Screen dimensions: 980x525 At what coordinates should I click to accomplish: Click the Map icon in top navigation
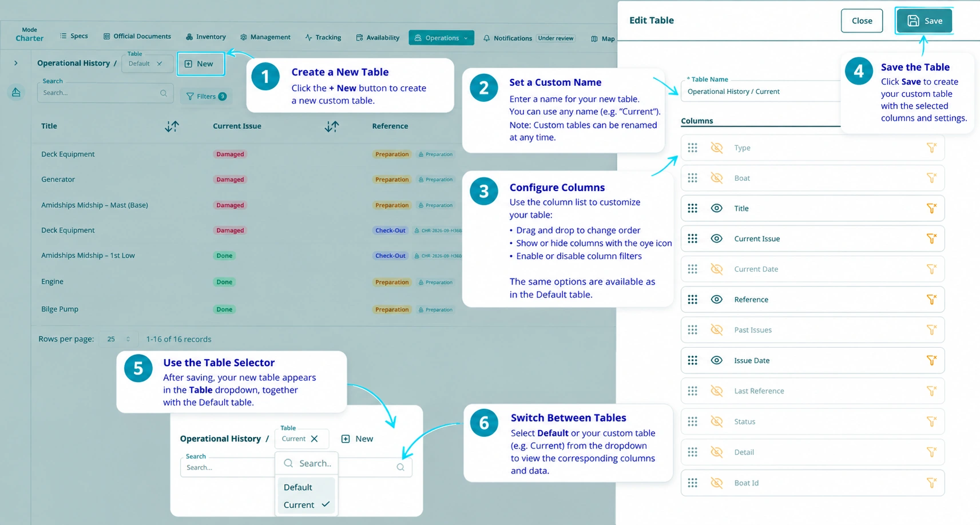tap(594, 39)
